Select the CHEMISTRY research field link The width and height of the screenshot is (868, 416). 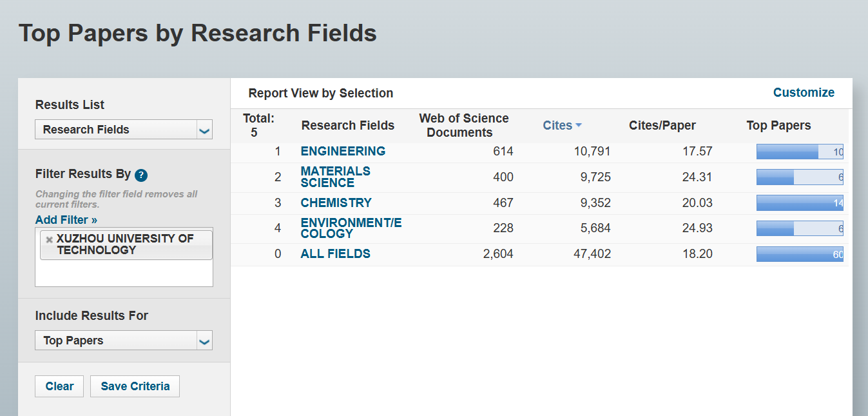coord(336,203)
